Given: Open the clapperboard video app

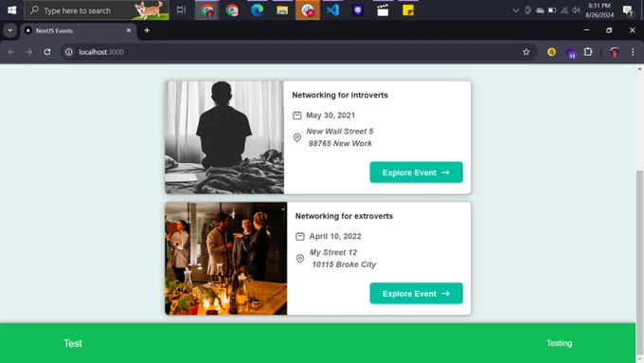Looking at the screenshot, I should pos(383,10).
